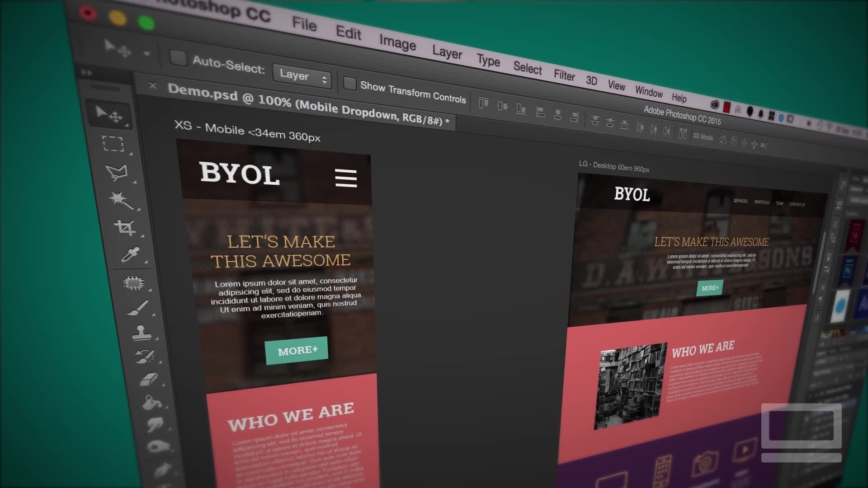Select the Smudge tool

[x=155, y=424]
